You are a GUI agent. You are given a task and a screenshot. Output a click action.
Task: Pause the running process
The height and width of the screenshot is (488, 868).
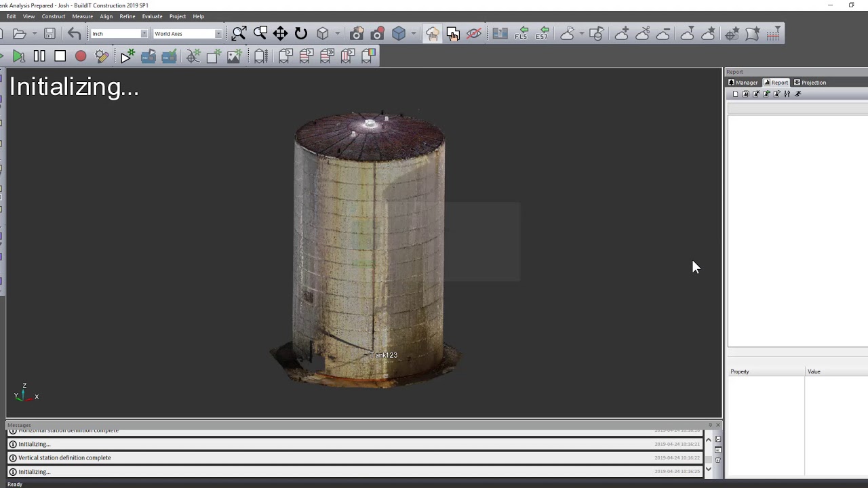39,56
